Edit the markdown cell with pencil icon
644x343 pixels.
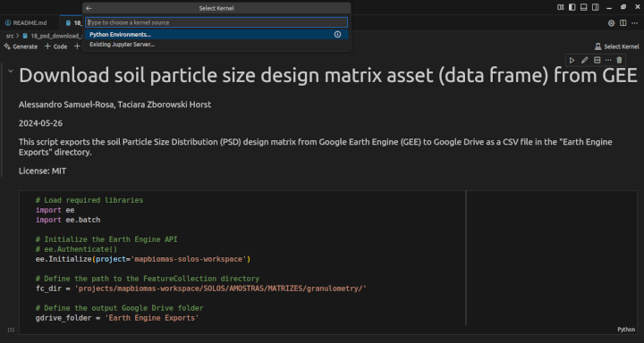pyautogui.click(x=584, y=61)
